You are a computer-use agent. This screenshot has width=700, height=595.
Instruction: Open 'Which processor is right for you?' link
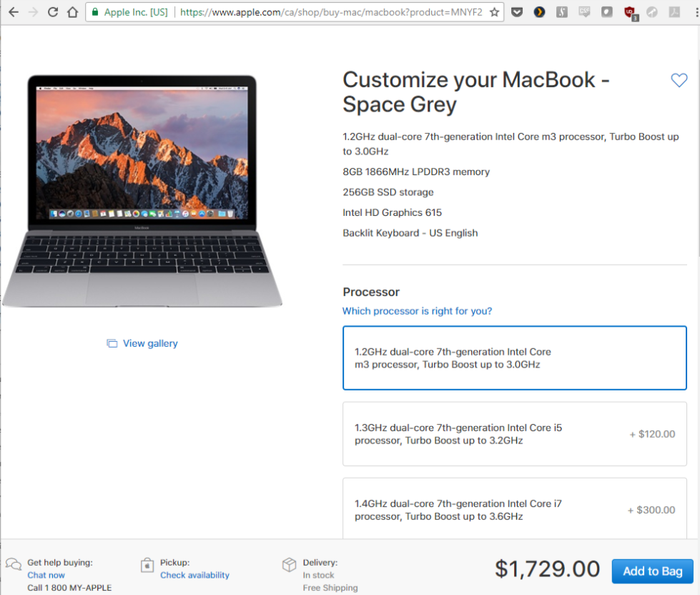417,311
